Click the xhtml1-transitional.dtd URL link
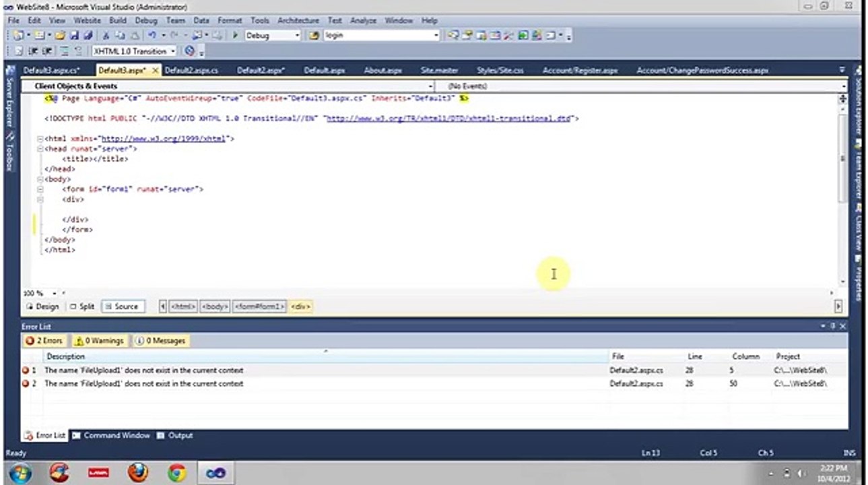Screen dimensions: 868x485 click(x=448, y=119)
